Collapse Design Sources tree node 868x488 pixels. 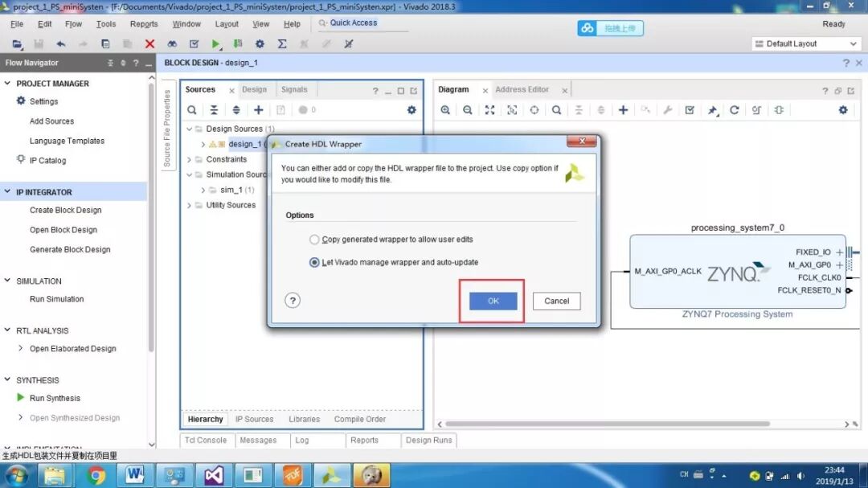[x=190, y=129]
